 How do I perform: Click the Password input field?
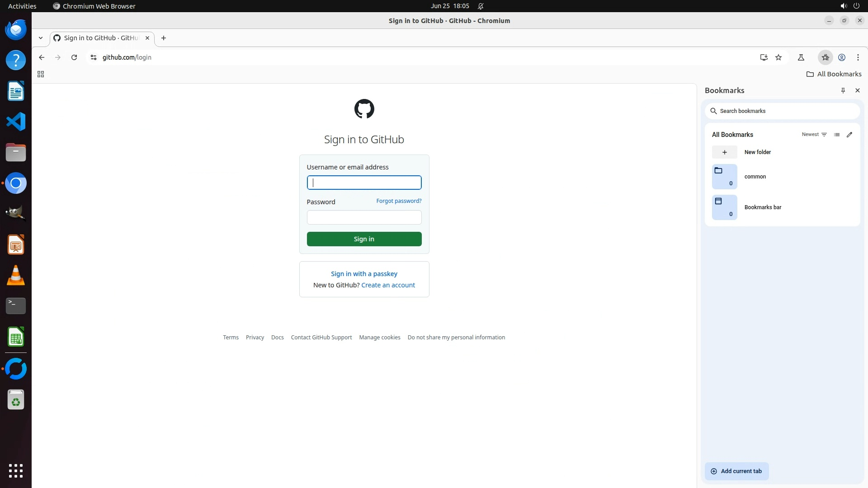(364, 217)
